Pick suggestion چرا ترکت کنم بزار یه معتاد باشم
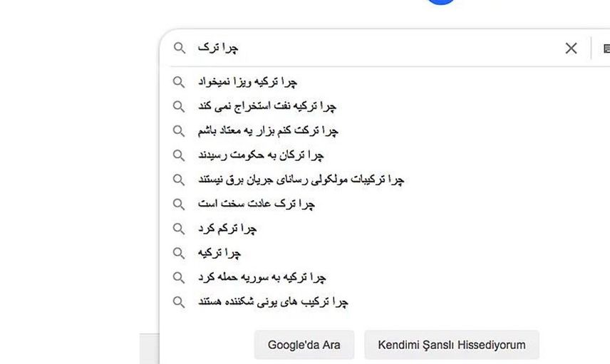This screenshot has width=610, height=364. pos(268,130)
